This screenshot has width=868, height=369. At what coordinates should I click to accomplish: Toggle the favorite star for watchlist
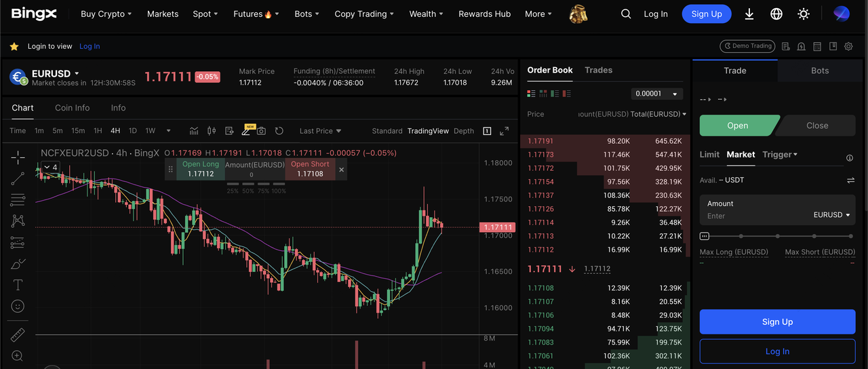(14, 47)
